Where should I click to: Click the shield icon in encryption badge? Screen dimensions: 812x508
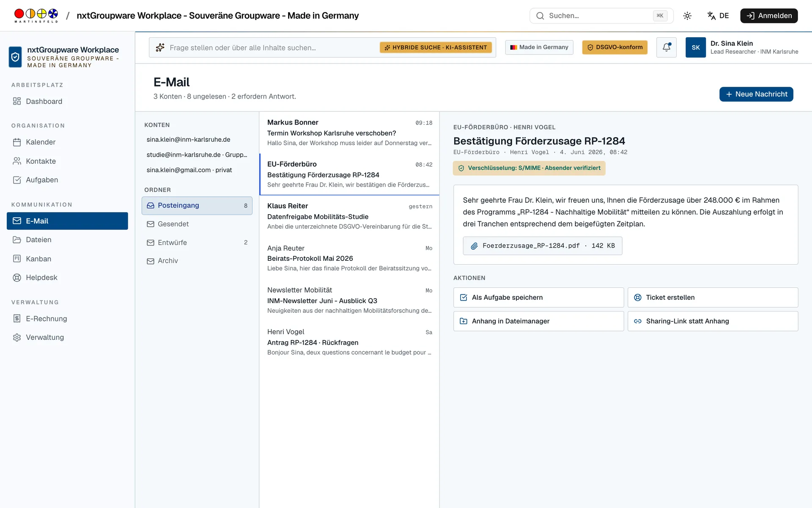pyautogui.click(x=461, y=168)
